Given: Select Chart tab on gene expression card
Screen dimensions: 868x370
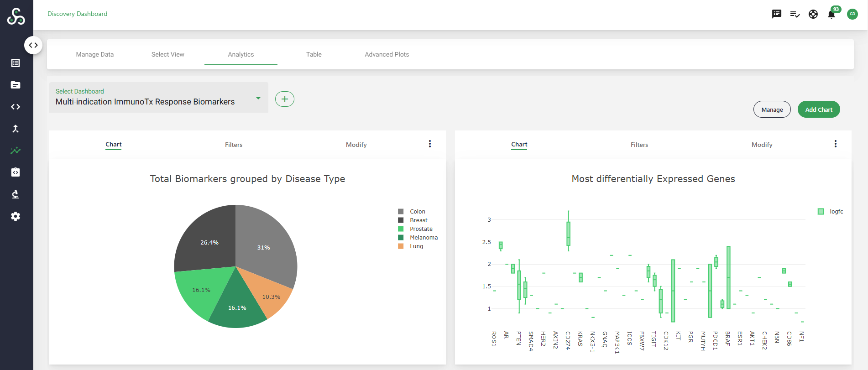Looking at the screenshot, I should tap(519, 145).
